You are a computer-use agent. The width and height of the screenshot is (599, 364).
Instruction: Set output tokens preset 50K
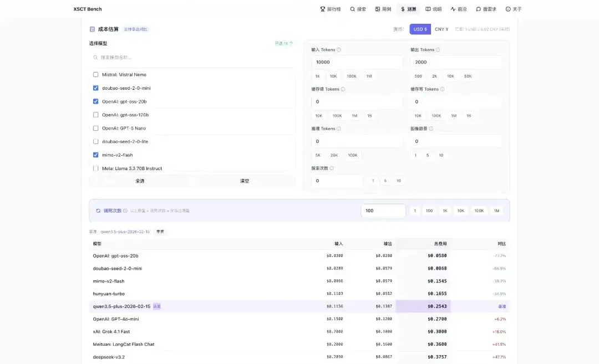pyautogui.click(x=468, y=76)
